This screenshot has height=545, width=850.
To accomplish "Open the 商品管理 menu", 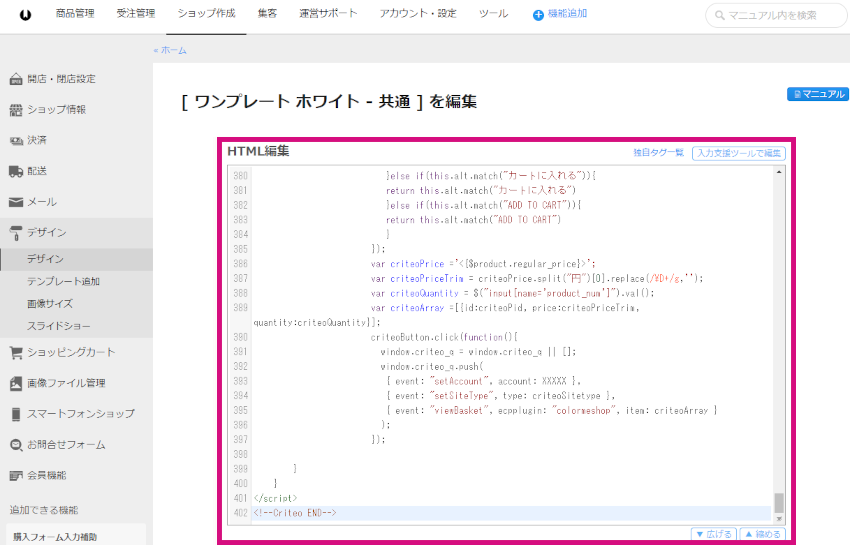I will pyautogui.click(x=75, y=14).
